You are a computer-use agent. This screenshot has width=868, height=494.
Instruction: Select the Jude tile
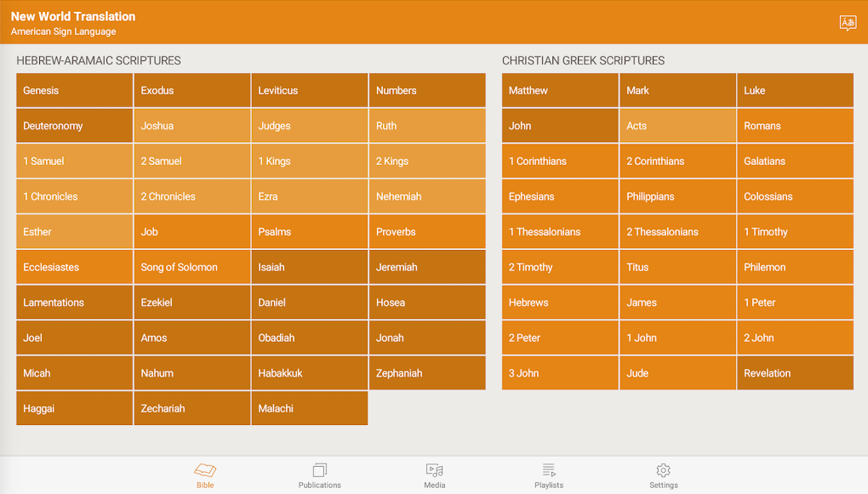tap(677, 373)
